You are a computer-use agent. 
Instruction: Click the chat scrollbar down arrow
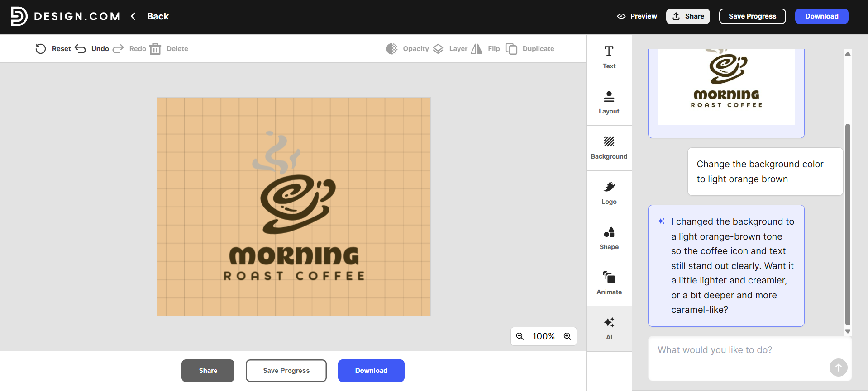[x=848, y=331]
